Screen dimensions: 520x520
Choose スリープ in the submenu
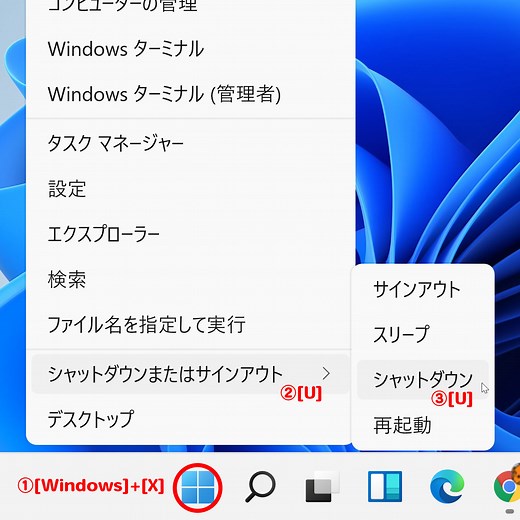tap(423, 334)
